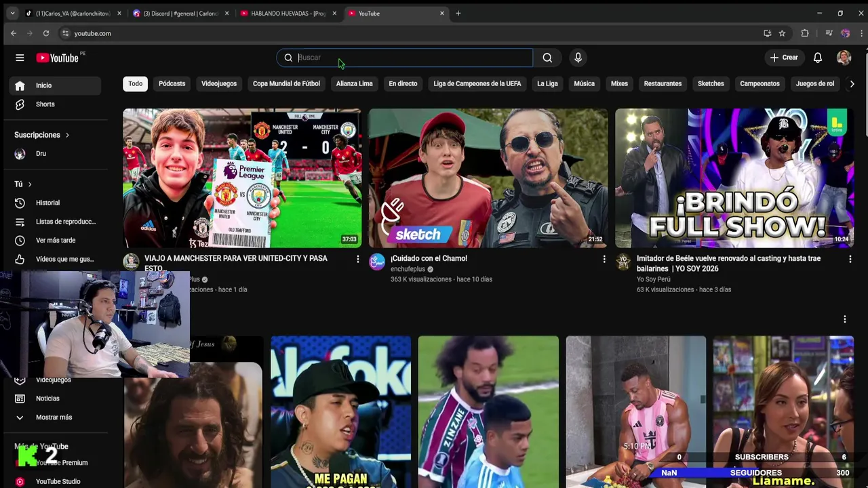Select Copa Mundial de Fútbol chip

(x=286, y=84)
